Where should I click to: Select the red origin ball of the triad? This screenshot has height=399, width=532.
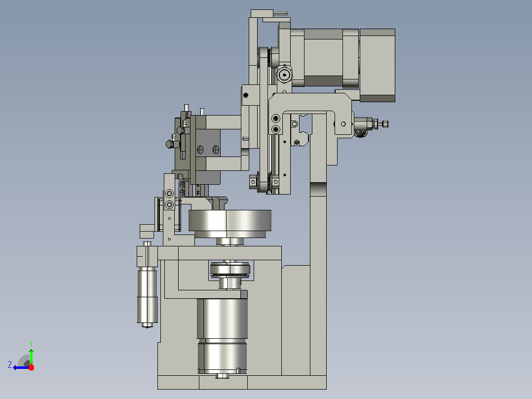[31, 367]
